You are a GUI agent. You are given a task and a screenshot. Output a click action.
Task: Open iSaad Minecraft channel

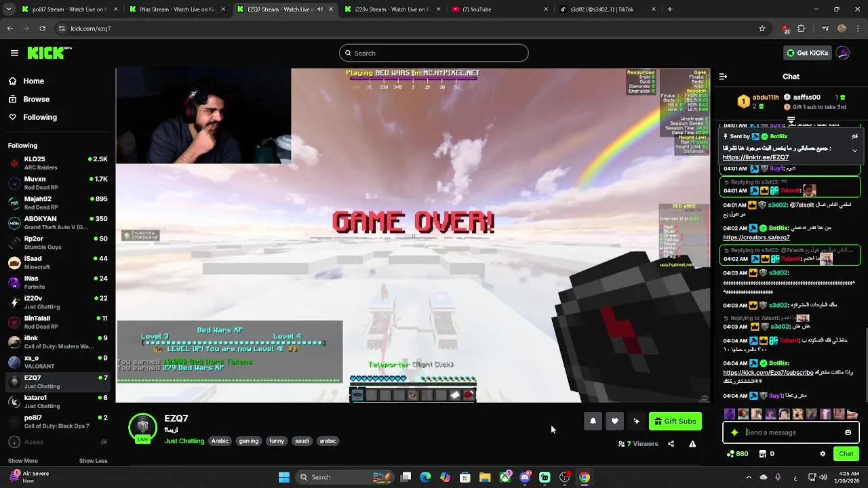(x=58, y=262)
